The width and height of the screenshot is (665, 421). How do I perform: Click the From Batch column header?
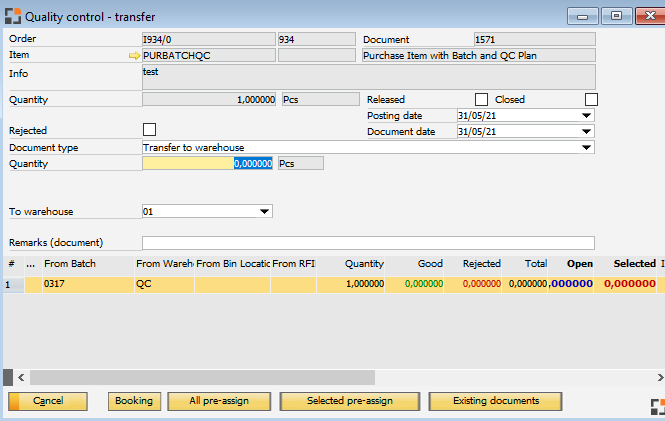[x=70, y=264]
